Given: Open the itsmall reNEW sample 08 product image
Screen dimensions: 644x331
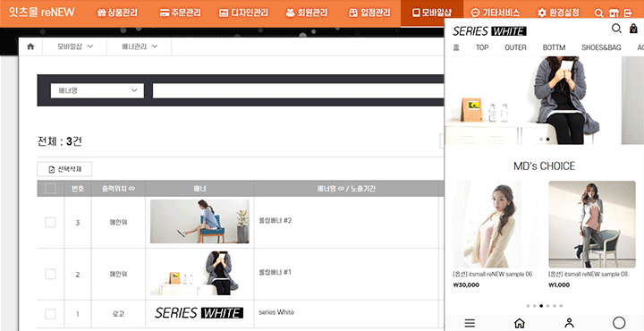Looking at the screenshot, I should 592,225.
